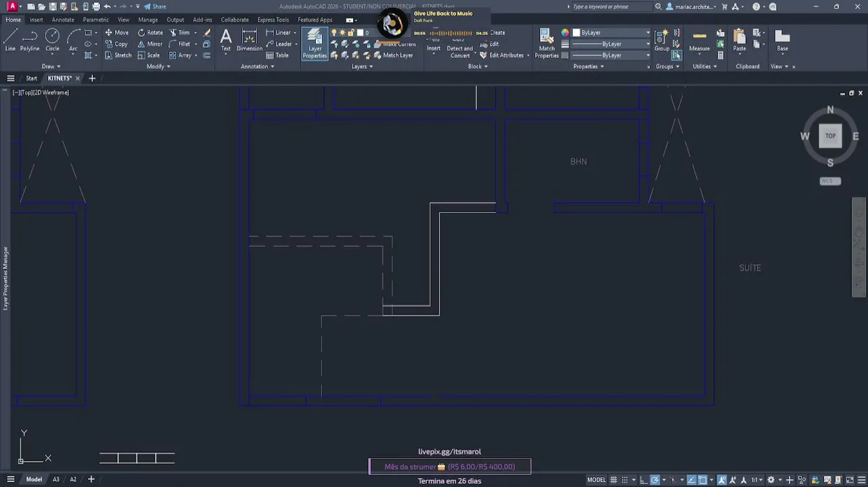This screenshot has height=487, width=868.
Task: Select the Arc tool
Action: pos(73,40)
